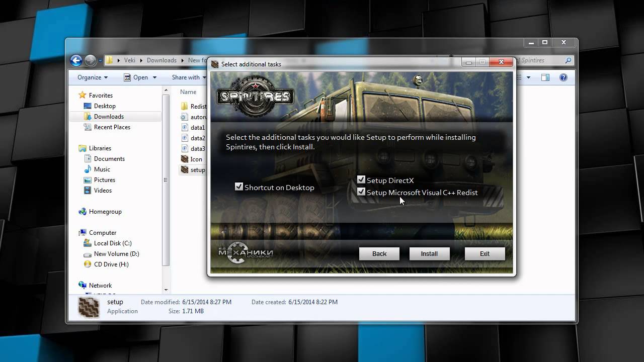Click the Libraries icon in the sidebar
644x362 pixels.
point(83,148)
